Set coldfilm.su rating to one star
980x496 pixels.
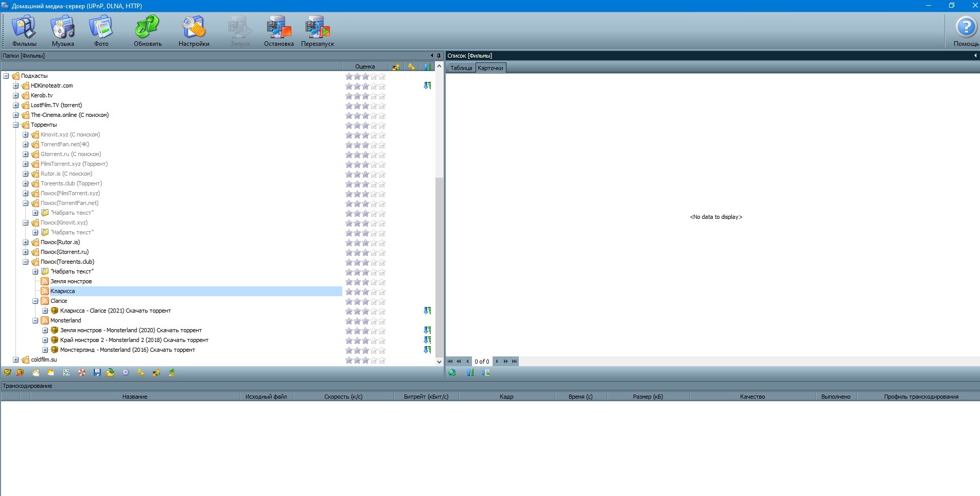[x=349, y=360]
